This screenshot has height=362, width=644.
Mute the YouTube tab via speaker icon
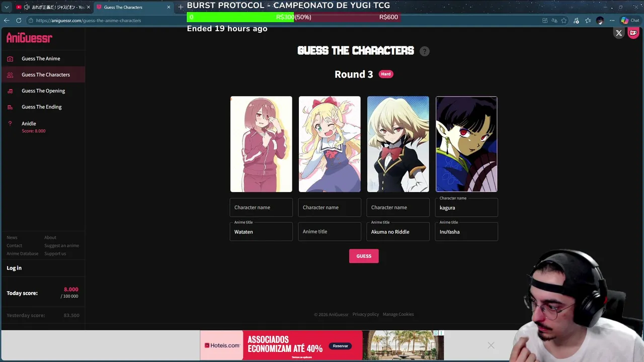(27, 7)
